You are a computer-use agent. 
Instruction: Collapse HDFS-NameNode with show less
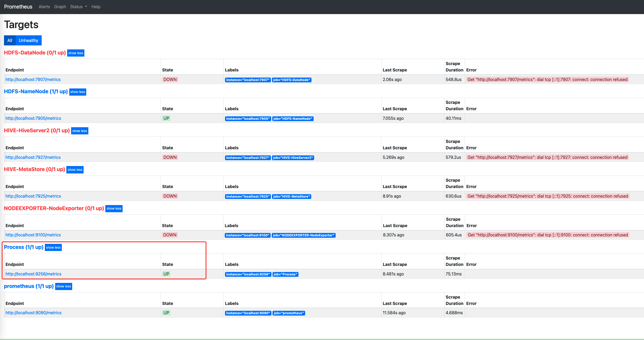pos(77,92)
